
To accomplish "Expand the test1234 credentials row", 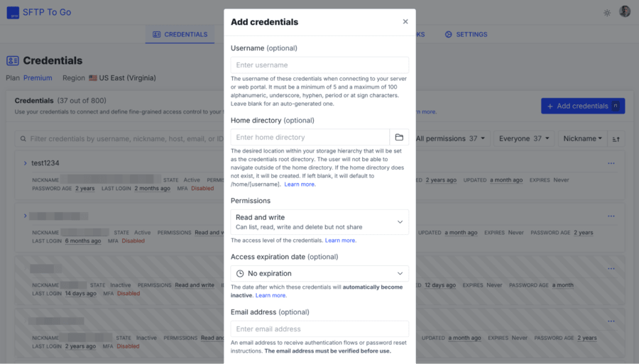I will pyautogui.click(x=25, y=163).
